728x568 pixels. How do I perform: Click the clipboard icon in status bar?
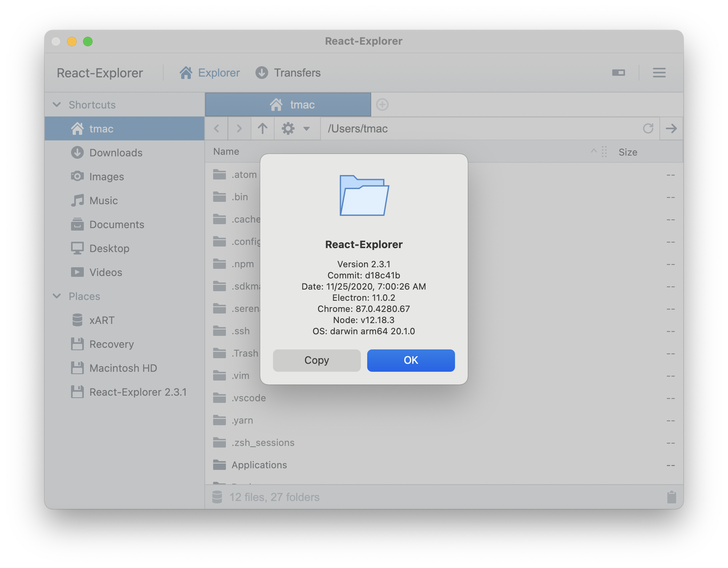pos(671,497)
